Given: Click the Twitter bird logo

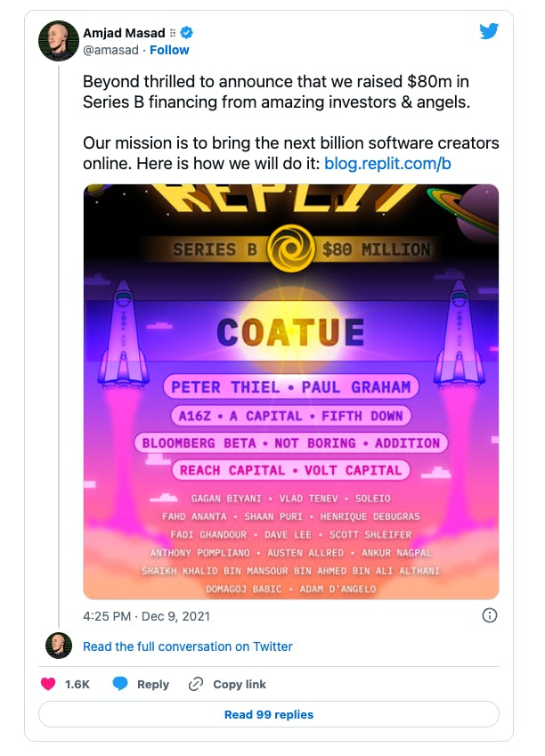Looking at the screenshot, I should click(x=489, y=31).
